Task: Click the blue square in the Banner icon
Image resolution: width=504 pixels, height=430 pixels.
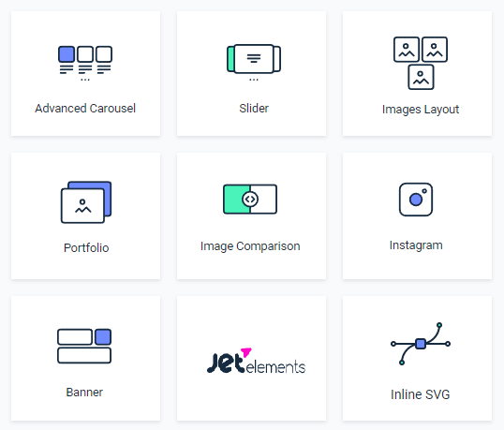Action: (x=103, y=336)
